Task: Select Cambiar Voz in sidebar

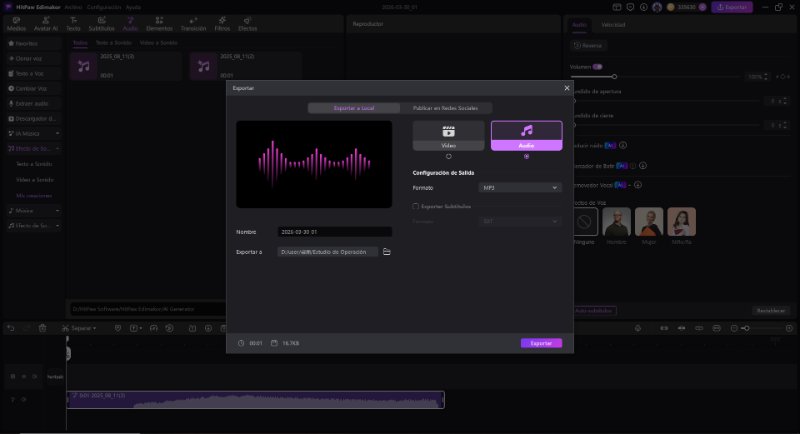Action: point(34,89)
